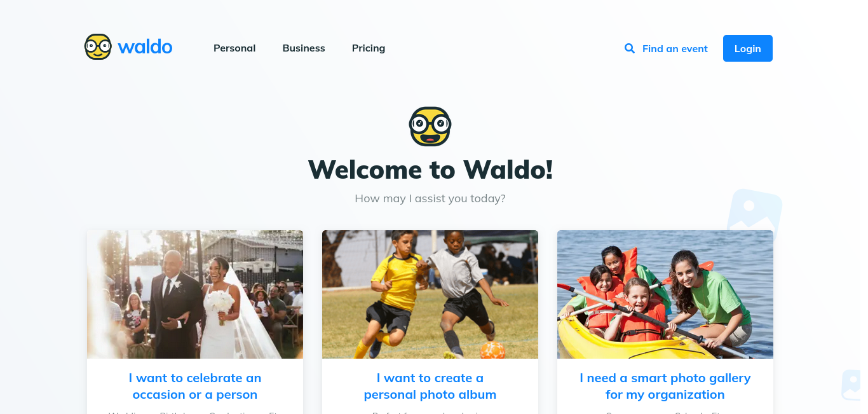Click the Welcome to Waldo! heading
The width and height of the screenshot is (868, 414).
click(430, 169)
